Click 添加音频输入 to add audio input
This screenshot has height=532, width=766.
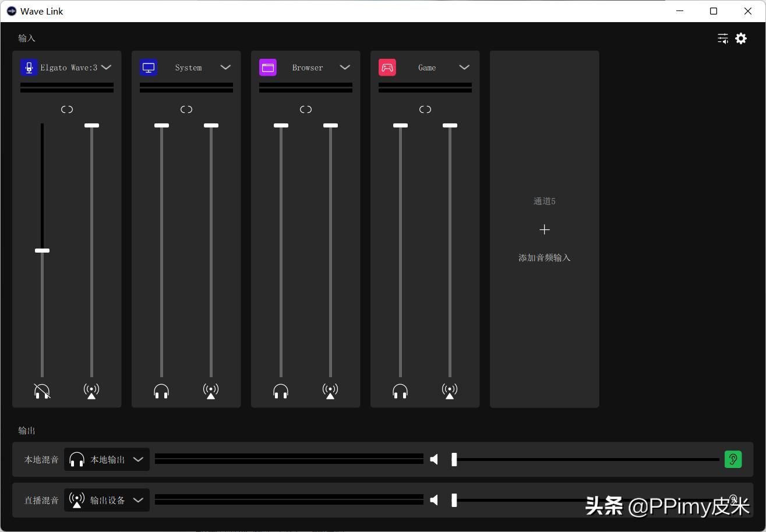[x=544, y=257]
